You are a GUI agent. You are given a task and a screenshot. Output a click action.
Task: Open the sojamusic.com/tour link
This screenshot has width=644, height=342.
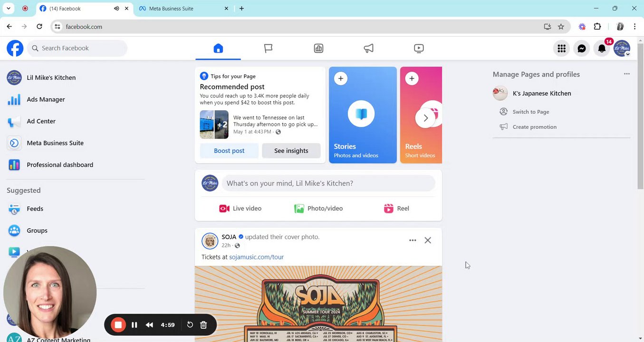pyautogui.click(x=256, y=257)
